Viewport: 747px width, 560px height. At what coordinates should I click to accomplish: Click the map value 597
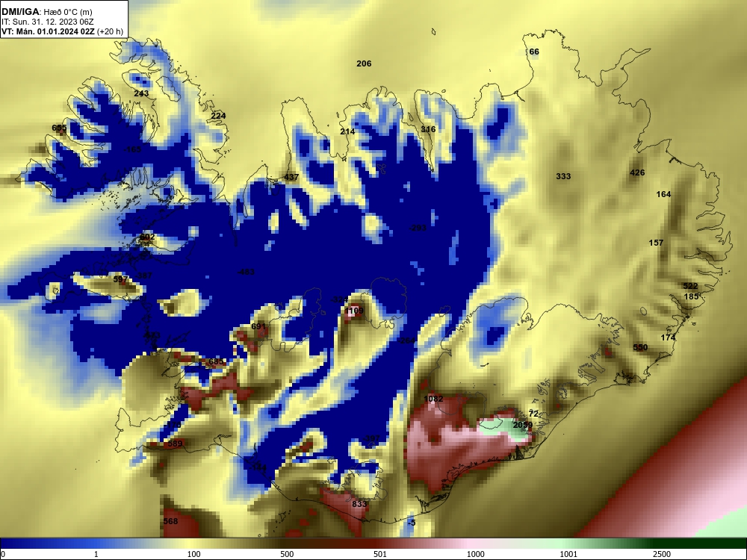[120, 279]
